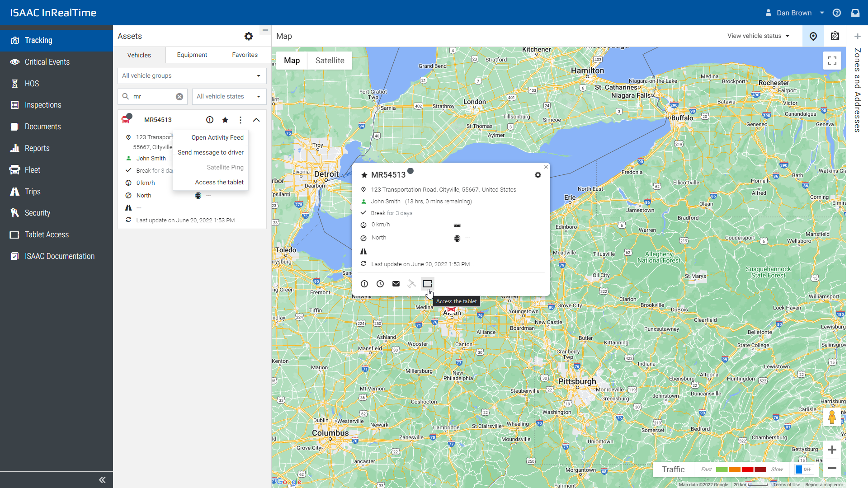Switch map to Satellite view
This screenshot has width=868, height=488.
point(330,61)
